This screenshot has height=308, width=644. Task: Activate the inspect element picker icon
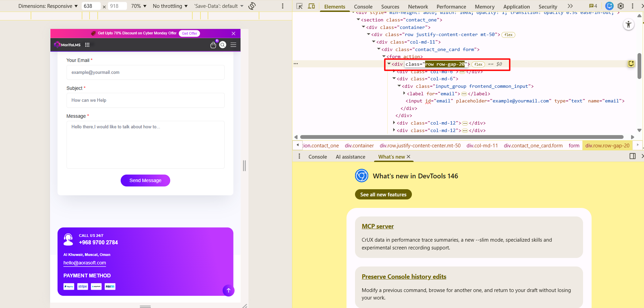299,6
